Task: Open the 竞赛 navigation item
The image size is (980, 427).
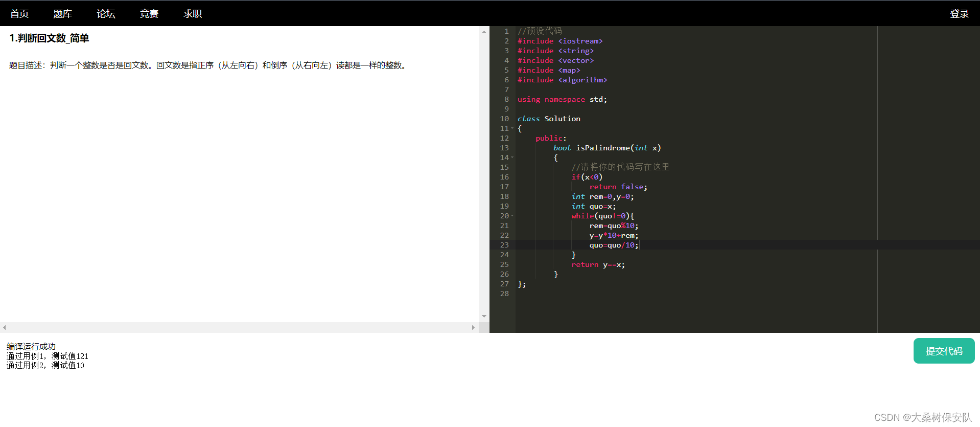Action: (x=149, y=14)
